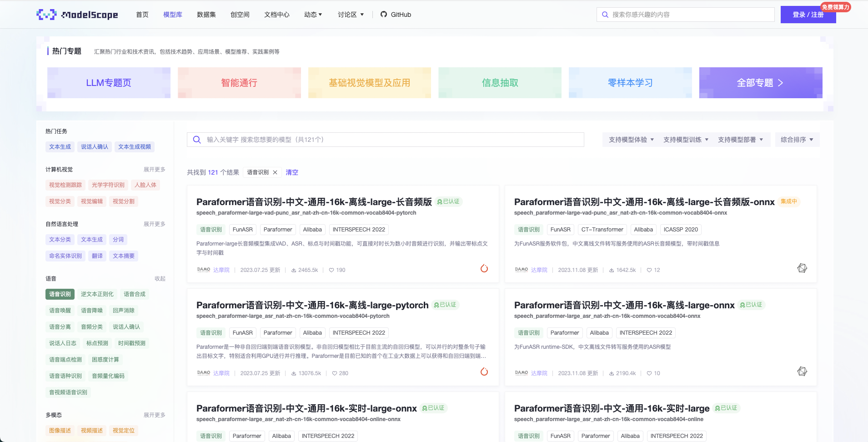Click PyTorch icon on large-pytorch card
The width and height of the screenshot is (868, 442).
(x=484, y=372)
